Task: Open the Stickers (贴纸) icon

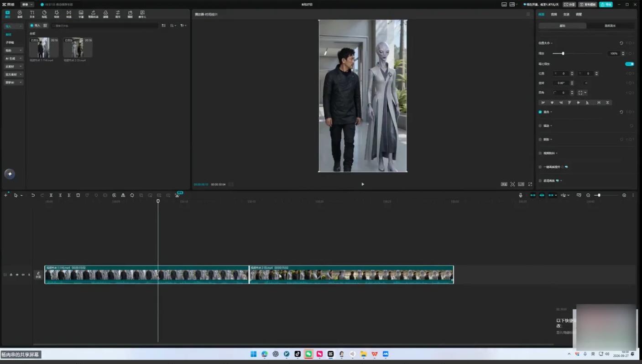Action: [44, 14]
